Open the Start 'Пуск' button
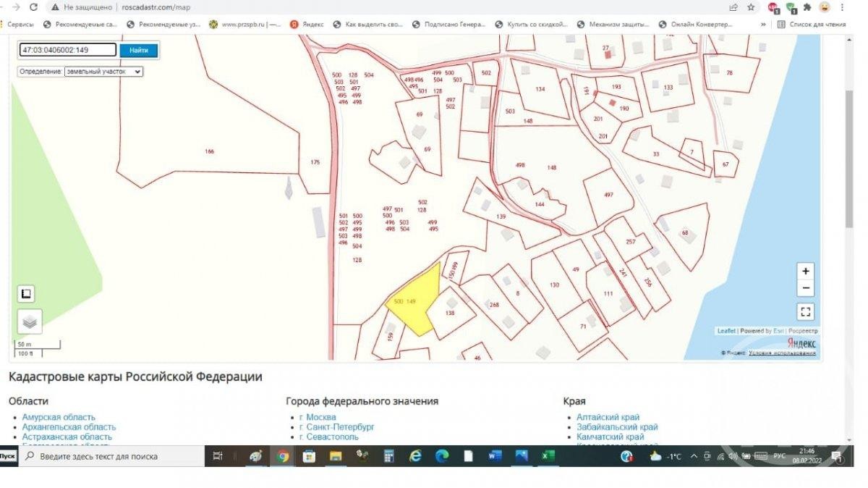 pyautogui.click(x=9, y=456)
